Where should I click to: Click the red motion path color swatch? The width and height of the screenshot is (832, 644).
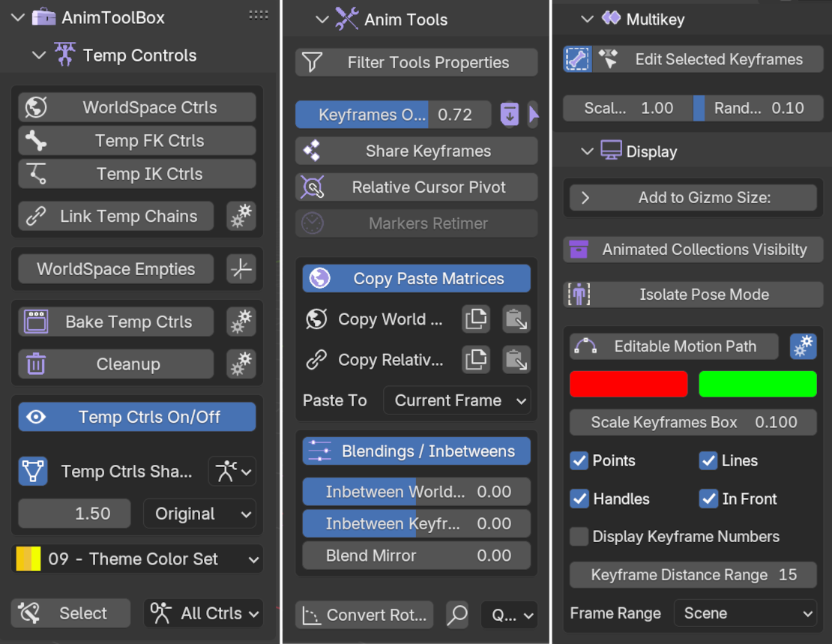coord(628,384)
